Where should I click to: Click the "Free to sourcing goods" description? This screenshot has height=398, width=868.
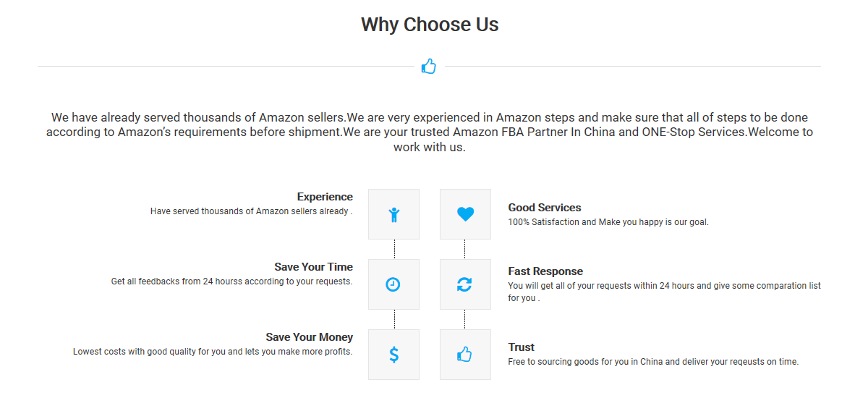click(653, 362)
